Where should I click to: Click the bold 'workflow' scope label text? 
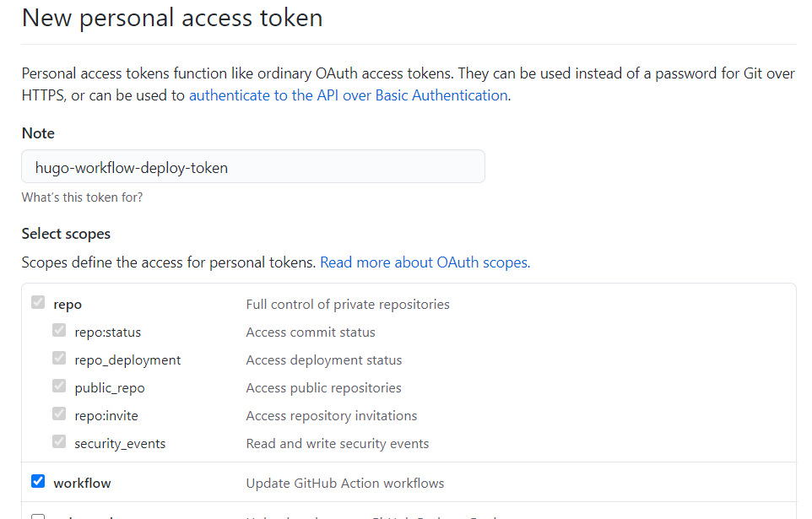click(82, 484)
